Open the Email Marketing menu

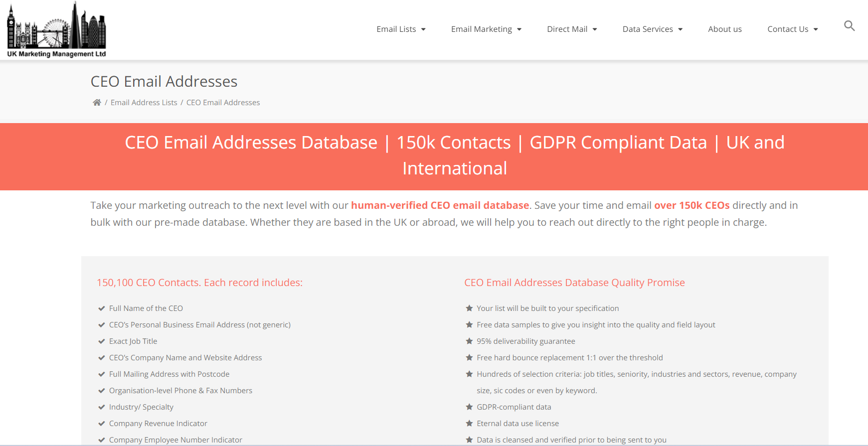(482, 29)
